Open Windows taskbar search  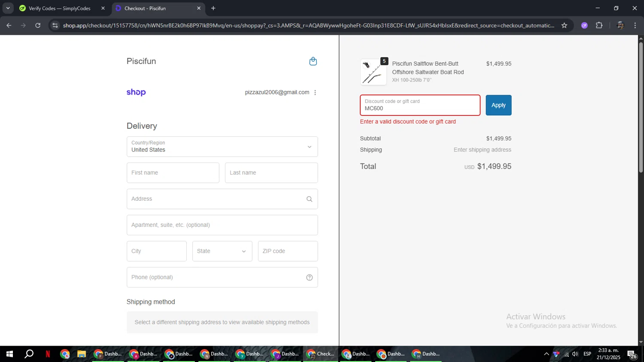point(29,354)
